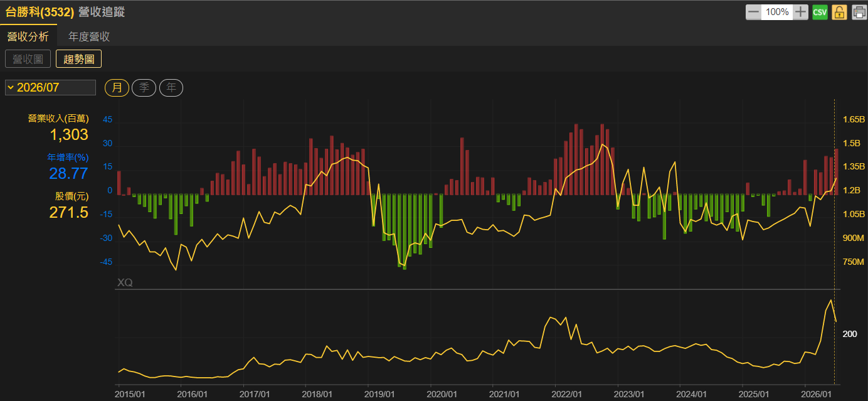Image resolution: width=868 pixels, height=401 pixels.
Task: Click the 2018/01 x-axis label
Action: (317, 394)
